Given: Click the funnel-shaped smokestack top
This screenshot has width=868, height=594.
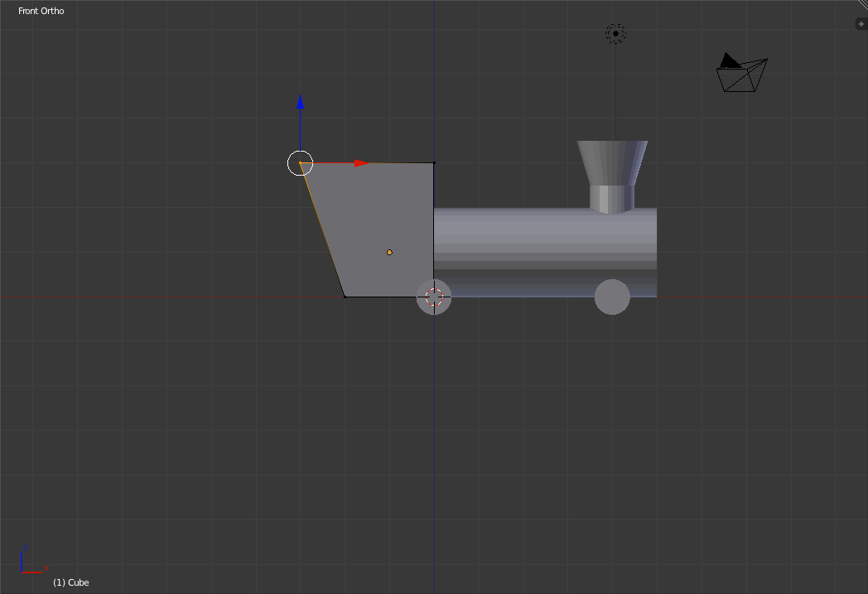Looking at the screenshot, I should pyautogui.click(x=612, y=162).
